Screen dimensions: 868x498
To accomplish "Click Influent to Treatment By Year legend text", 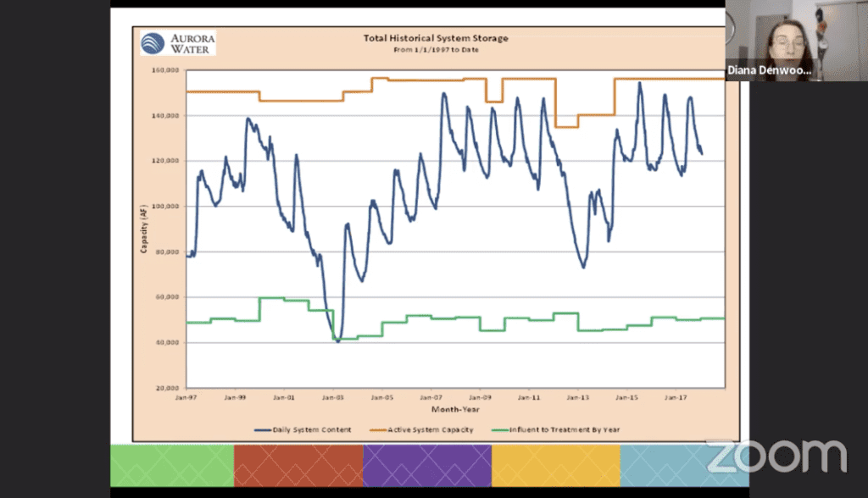I will click(x=565, y=429).
